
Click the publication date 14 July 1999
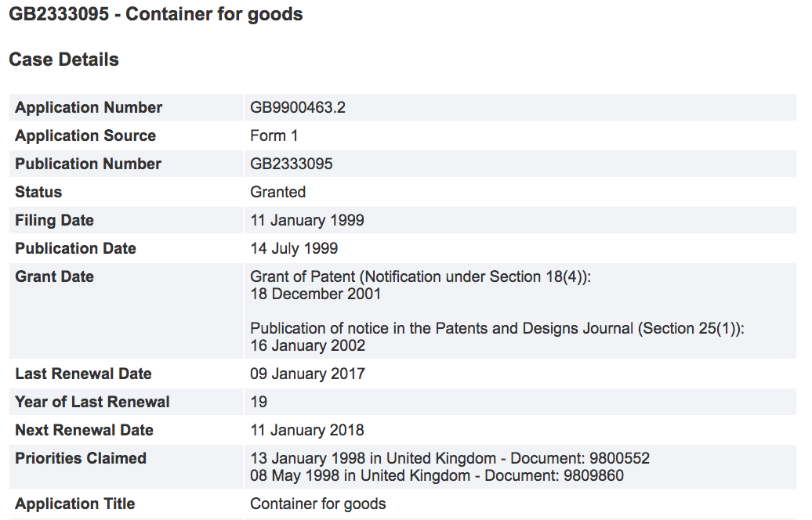click(x=294, y=248)
